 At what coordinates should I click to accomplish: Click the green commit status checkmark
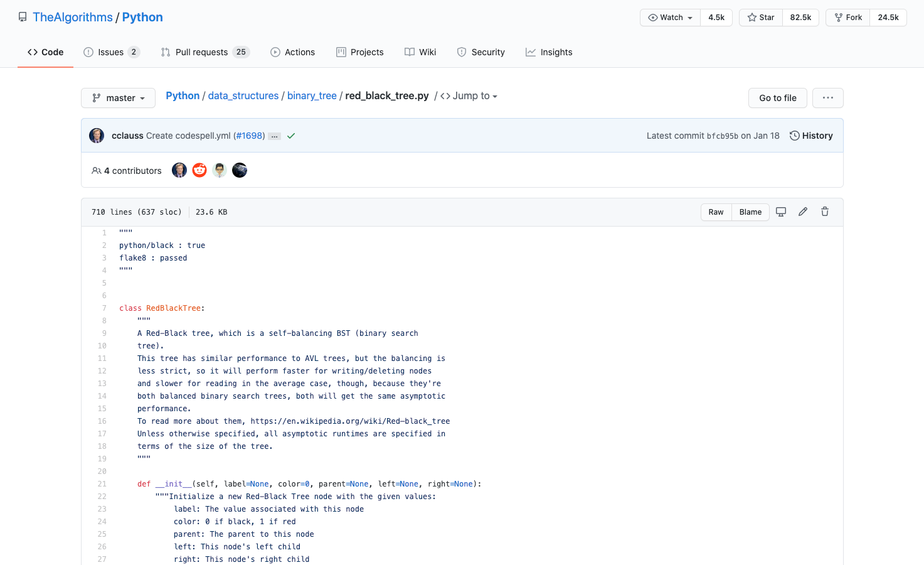291,136
